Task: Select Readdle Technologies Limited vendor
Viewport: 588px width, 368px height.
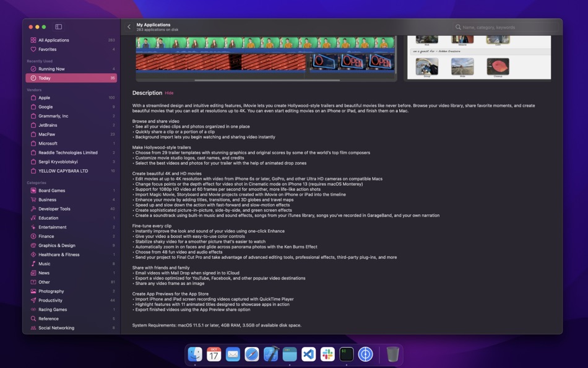Action: (71, 152)
